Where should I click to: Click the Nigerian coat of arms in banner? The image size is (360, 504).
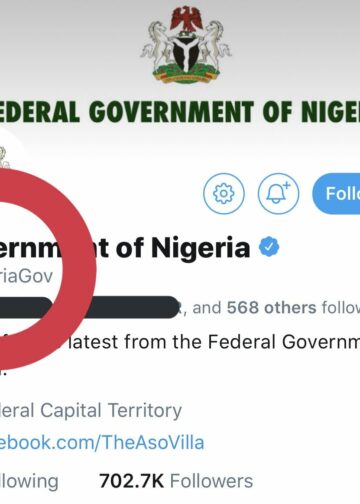coord(186,44)
